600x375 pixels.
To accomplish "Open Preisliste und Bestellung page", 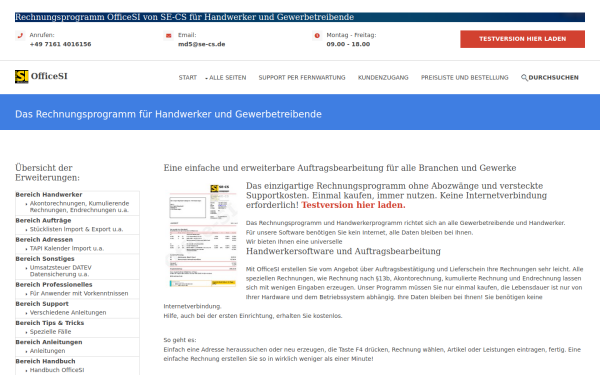I will (465, 78).
